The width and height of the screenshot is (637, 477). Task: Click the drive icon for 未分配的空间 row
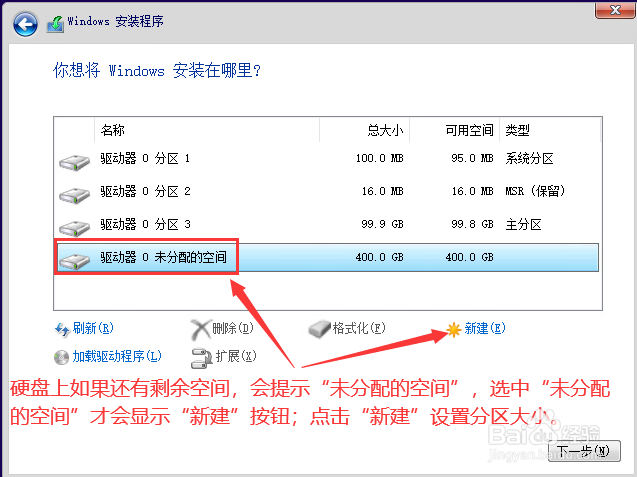click(74, 261)
